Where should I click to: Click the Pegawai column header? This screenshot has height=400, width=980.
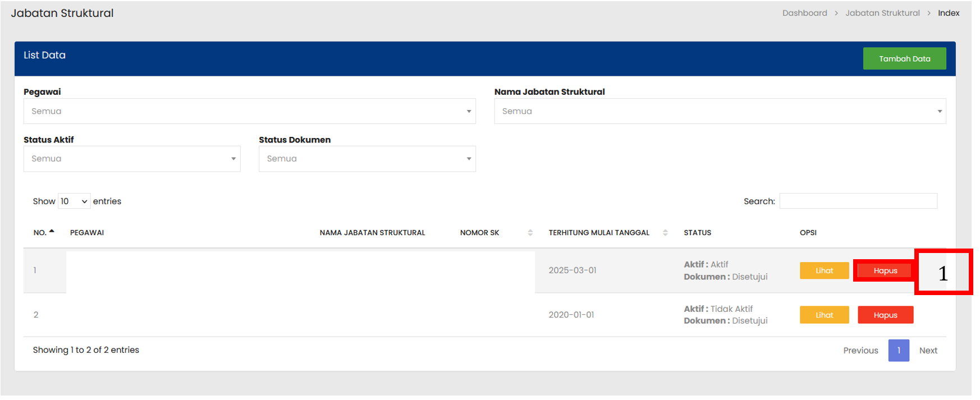point(87,233)
